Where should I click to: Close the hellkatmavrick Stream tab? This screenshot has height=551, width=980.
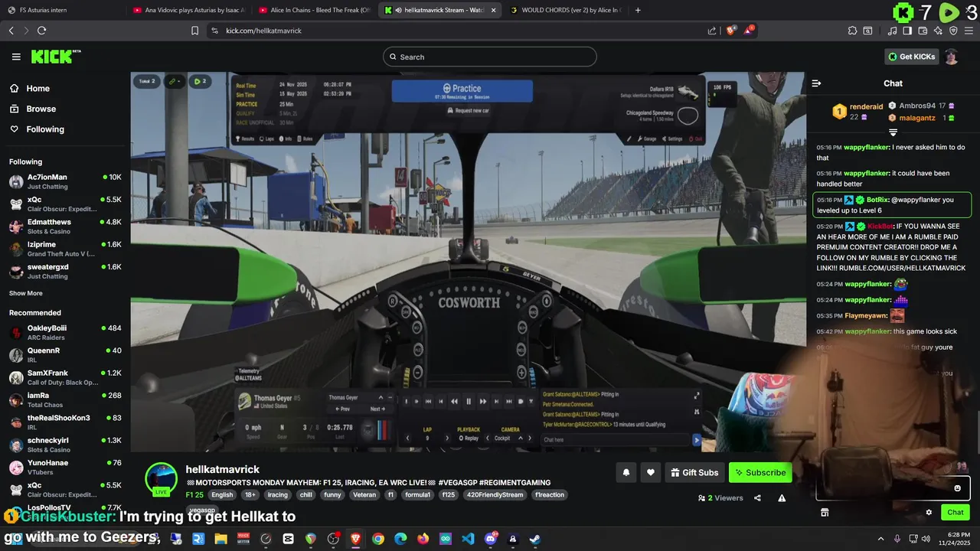click(492, 10)
